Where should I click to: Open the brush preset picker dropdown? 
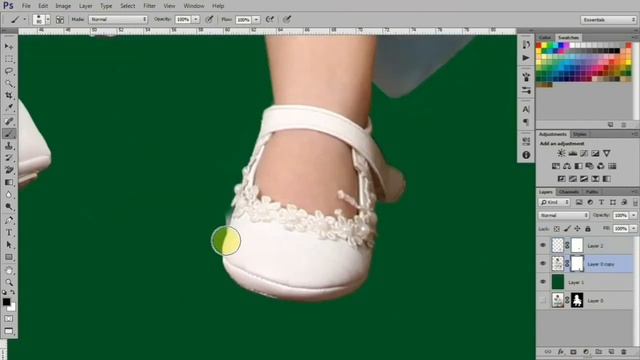[48, 19]
